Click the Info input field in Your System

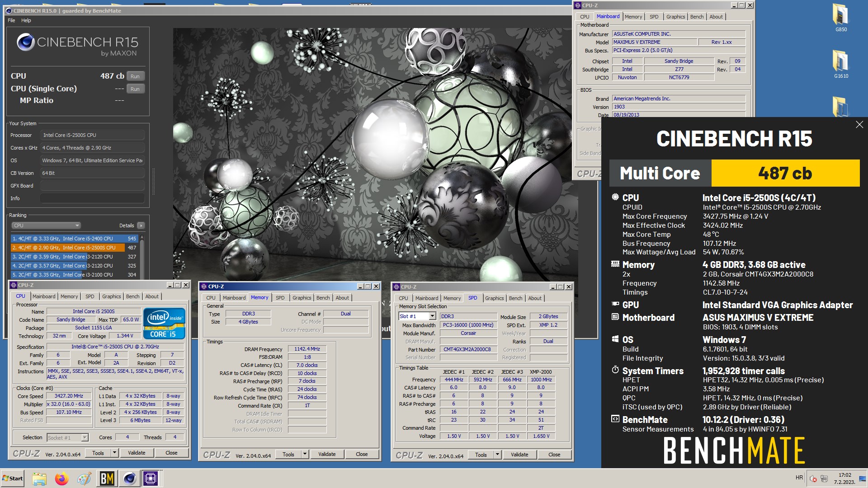pyautogui.click(x=92, y=198)
